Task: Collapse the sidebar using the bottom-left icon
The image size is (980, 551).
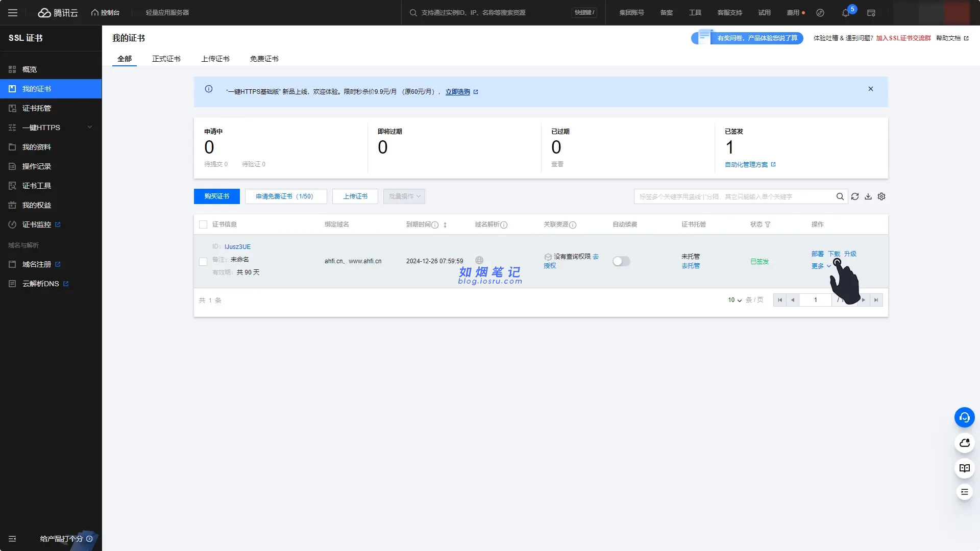Action: (12, 539)
